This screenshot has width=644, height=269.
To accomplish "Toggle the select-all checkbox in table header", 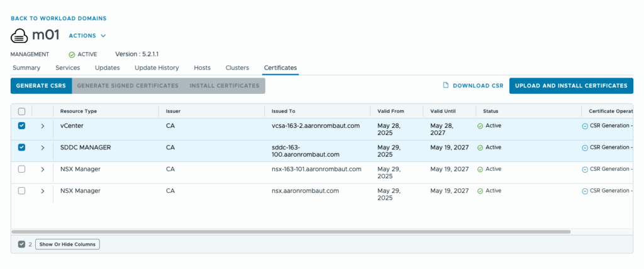I will click(21, 112).
